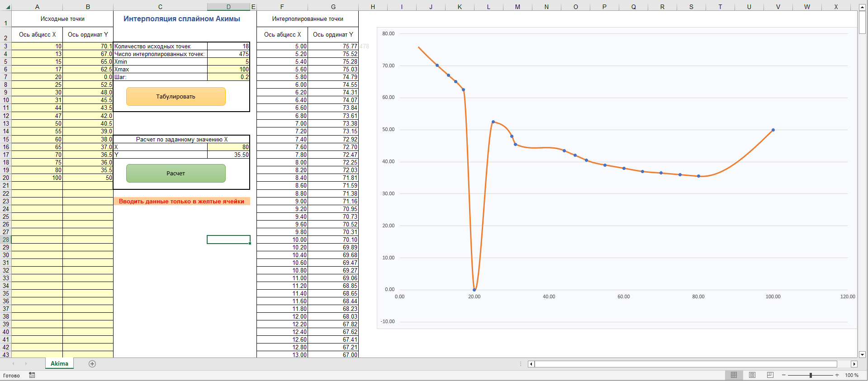Select the Шаг value cell containing 0.2
Image resolution: width=868 pixels, height=381 pixels.
click(x=228, y=77)
